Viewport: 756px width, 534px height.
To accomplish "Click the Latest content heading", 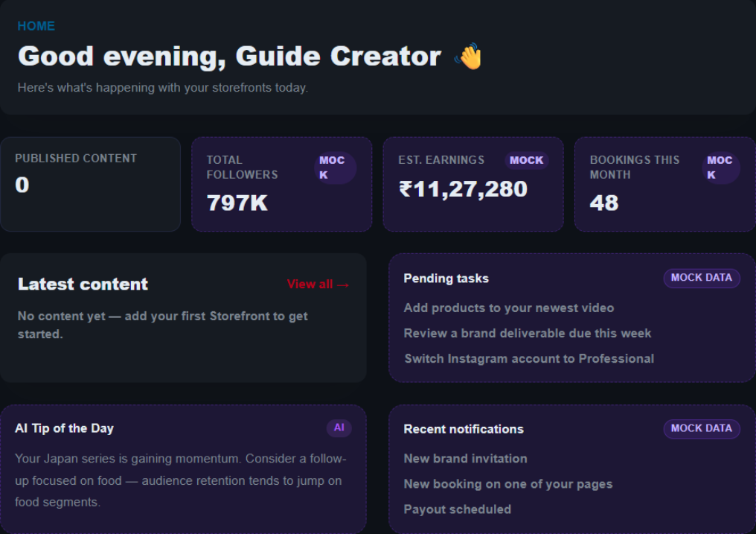I will coord(83,284).
